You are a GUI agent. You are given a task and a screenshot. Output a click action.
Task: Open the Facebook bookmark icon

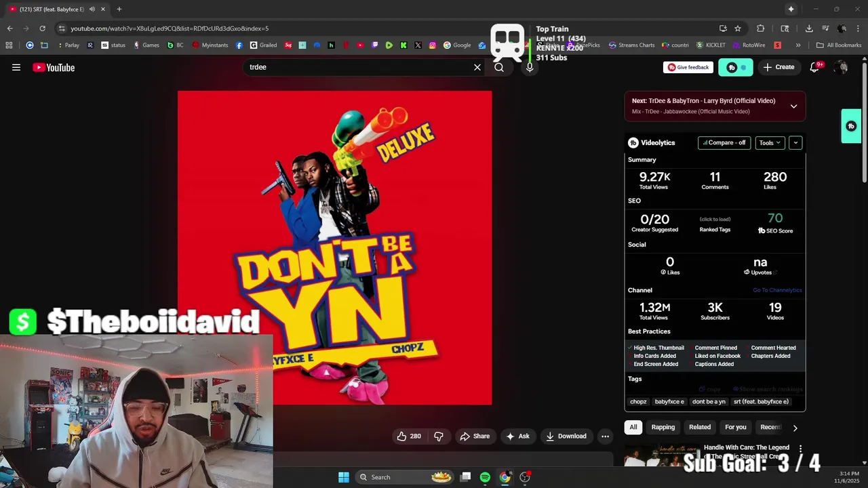(x=239, y=45)
